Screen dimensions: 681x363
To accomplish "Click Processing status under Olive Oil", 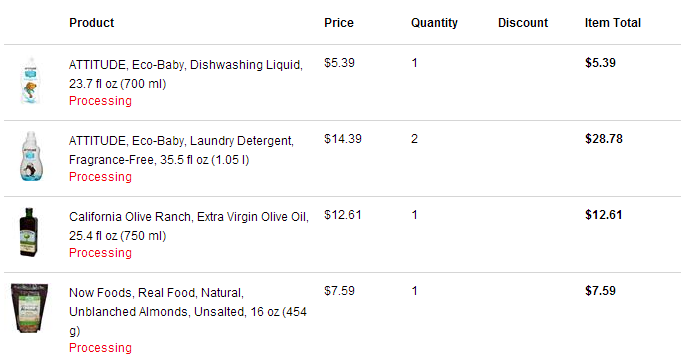I will pyautogui.click(x=100, y=253).
